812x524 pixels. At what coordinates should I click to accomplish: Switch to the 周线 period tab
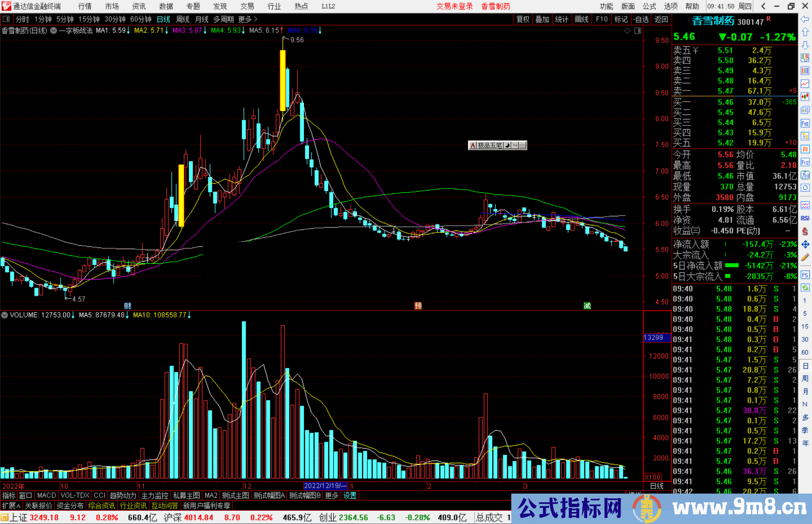[x=183, y=19]
